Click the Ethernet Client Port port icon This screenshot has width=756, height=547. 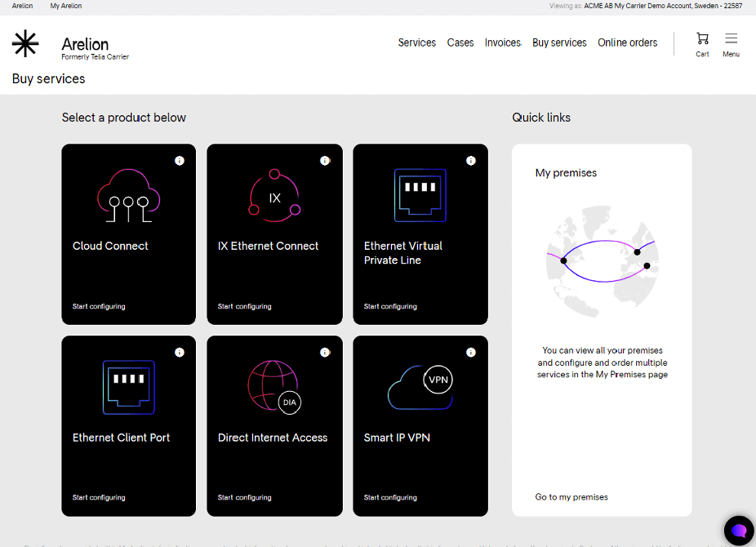pos(129,387)
